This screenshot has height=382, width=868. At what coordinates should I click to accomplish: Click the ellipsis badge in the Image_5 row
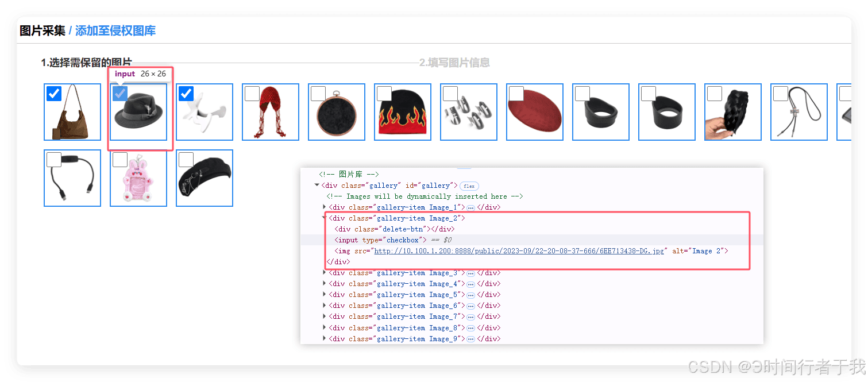[470, 295]
